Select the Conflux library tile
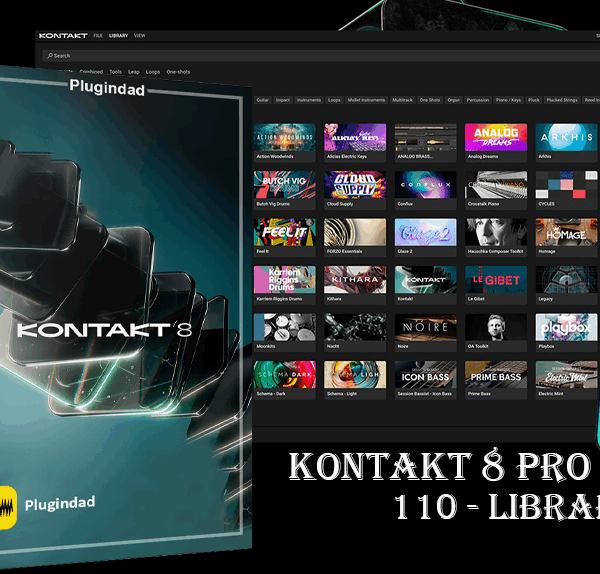The image size is (600, 574). pyautogui.click(x=426, y=189)
